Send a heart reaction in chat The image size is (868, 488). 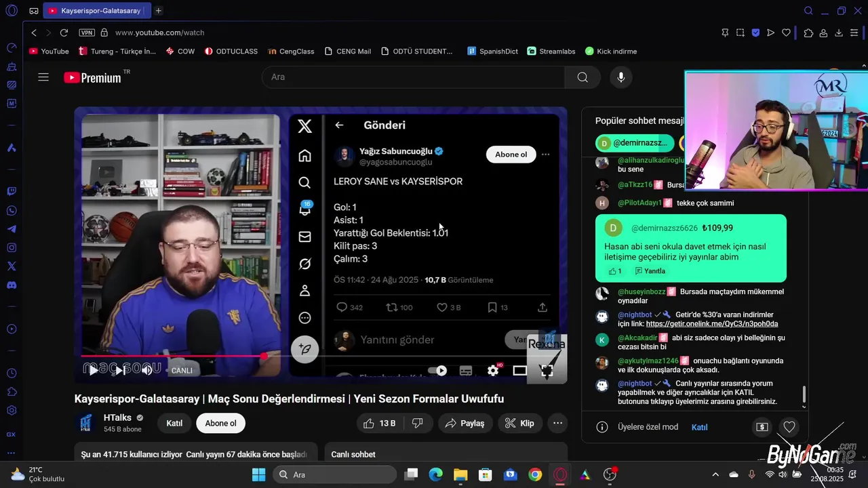[x=789, y=427]
